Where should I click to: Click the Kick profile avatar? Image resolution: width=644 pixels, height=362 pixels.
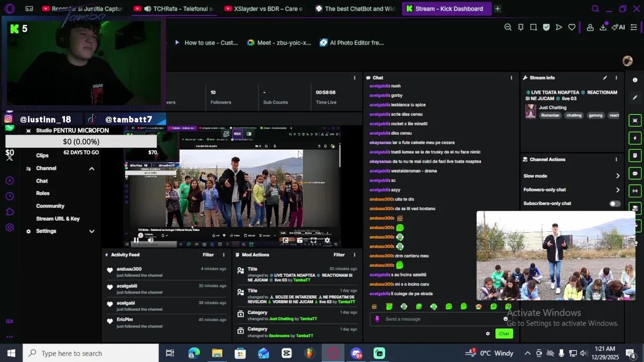pyautogui.click(x=627, y=61)
